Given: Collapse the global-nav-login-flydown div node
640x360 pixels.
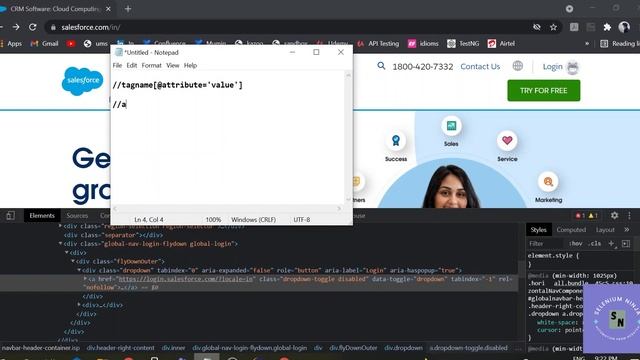Looking at the screenshot, I should click(60, 243).
